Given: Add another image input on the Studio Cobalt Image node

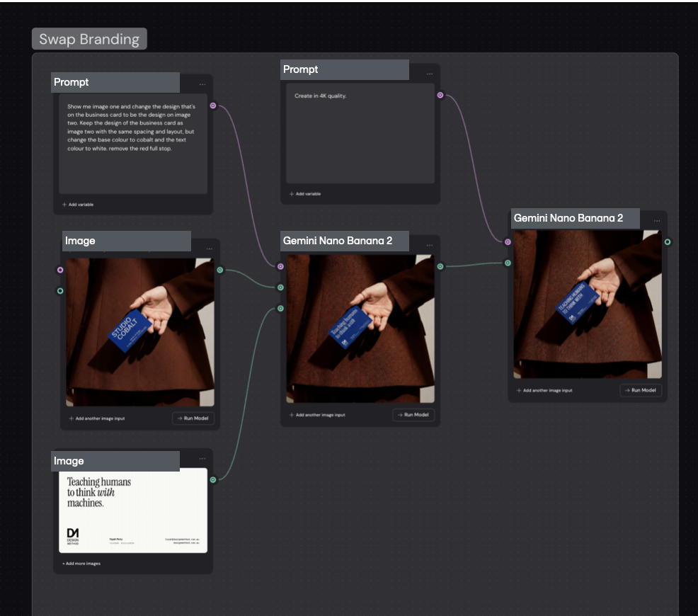Looking at the screenshot, I should click(x=97, y=418).
